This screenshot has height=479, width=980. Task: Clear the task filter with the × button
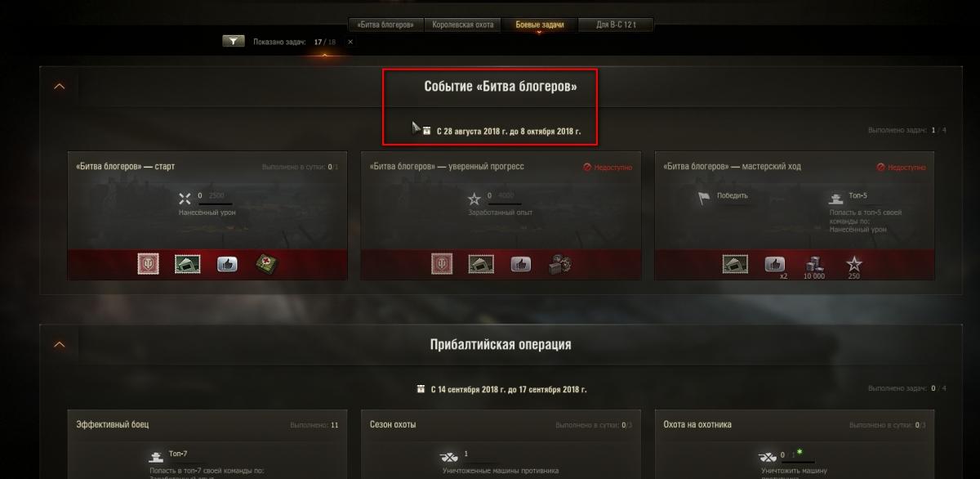[350, 41]
